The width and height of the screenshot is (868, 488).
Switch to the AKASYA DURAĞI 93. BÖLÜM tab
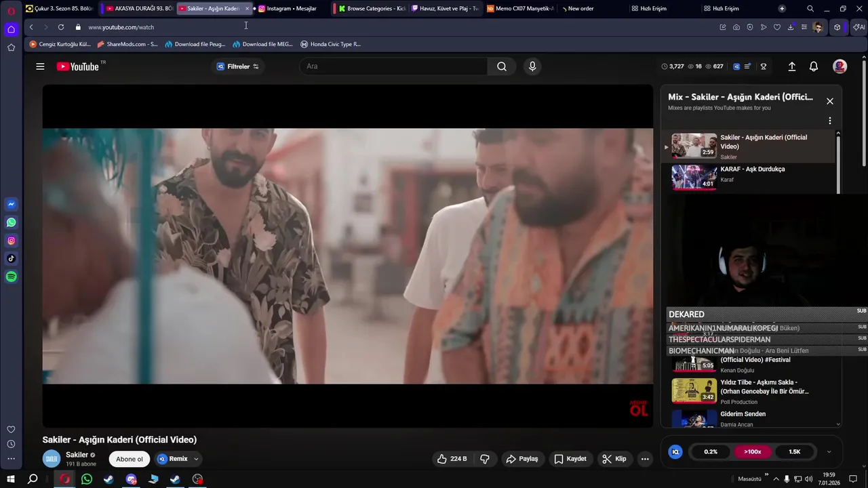click(139, 9)
